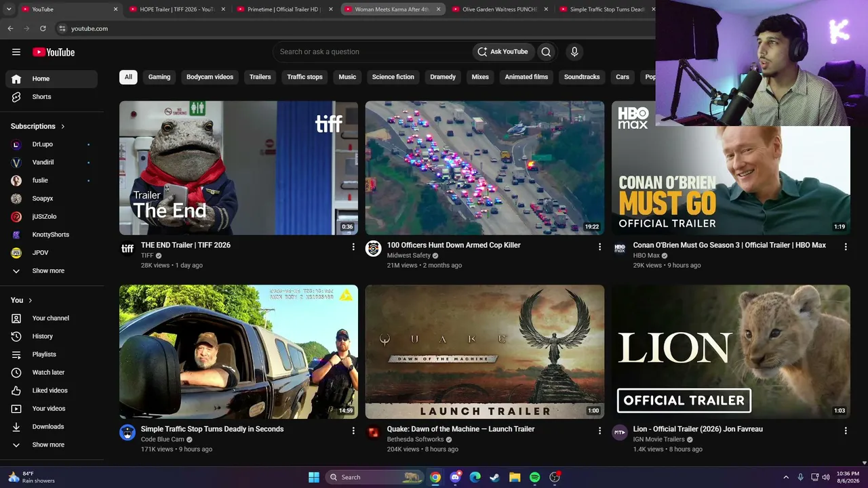Open the IGN Movie Trailers channel link
The height and width of the screenshot is (488, 868).
tap(659, 439)
